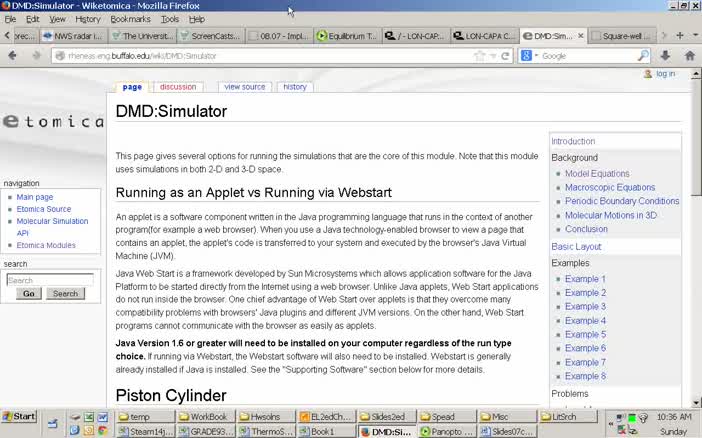702x438 pixels.
Task: Open the View menu
Action: [x=57, y=19]
